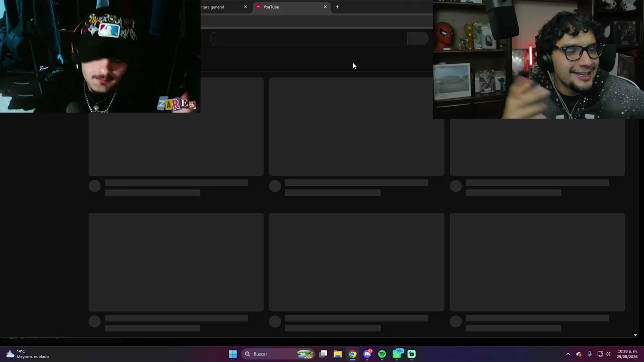Screen dimensions: 644x362
Task: Launch File Explorer from the taskbar
Action: pyautogui.click(x=338, y=354)
